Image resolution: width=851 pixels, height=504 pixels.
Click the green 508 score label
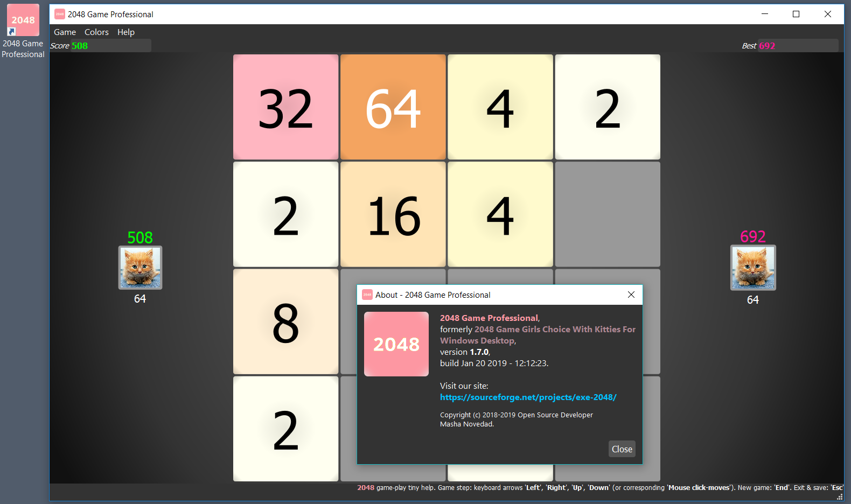pos(140,237)
